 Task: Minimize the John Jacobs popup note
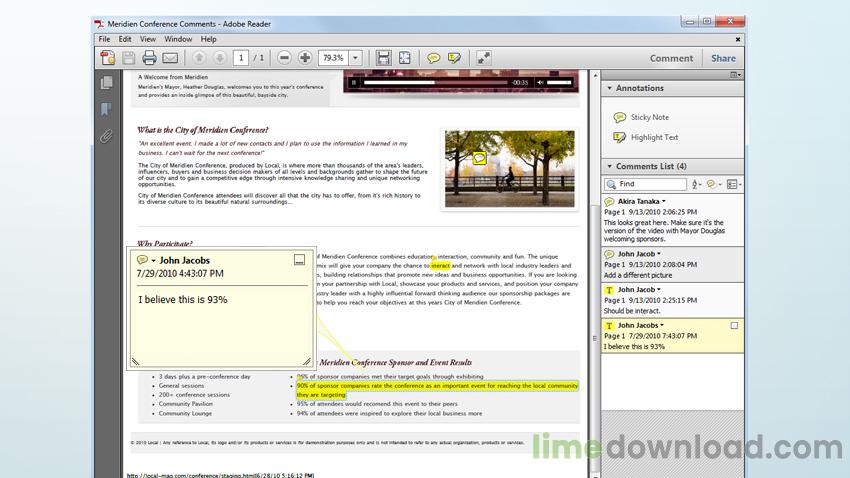(299, 260)
